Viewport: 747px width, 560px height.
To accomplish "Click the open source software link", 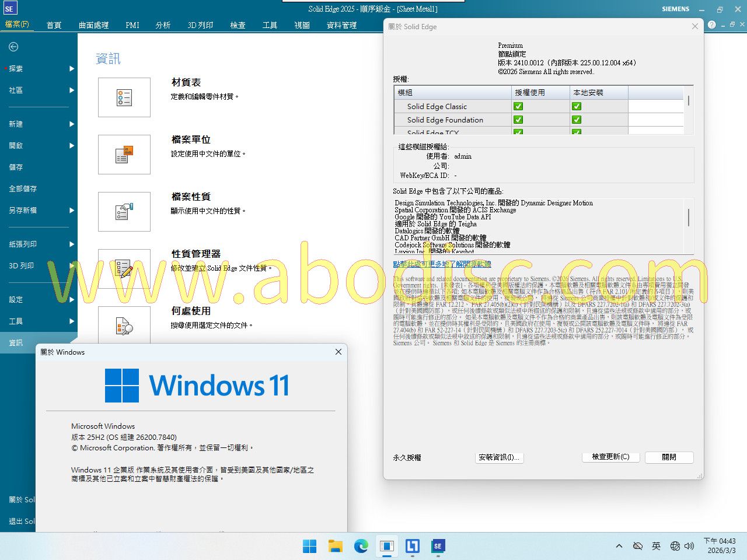I will coord(442,264).
